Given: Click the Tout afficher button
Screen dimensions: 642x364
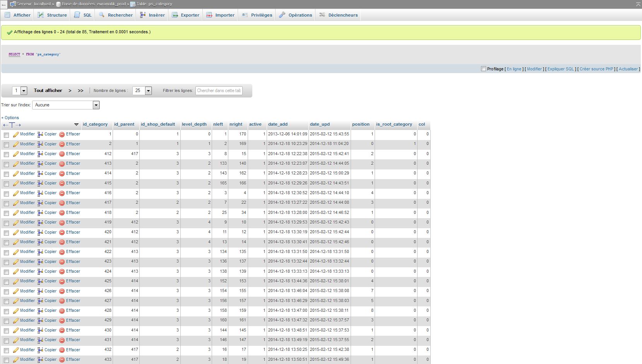Looking at the screenshot, I should [48, 91].
